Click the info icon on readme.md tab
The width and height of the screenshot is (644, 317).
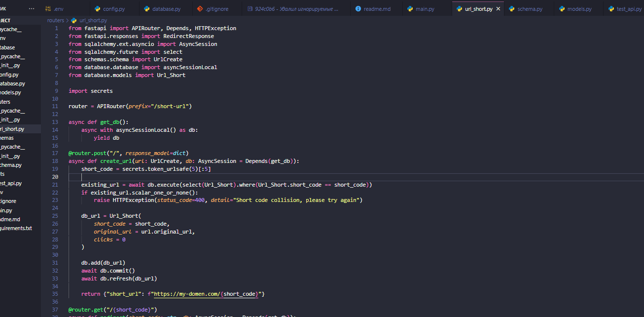coord(358,9)
